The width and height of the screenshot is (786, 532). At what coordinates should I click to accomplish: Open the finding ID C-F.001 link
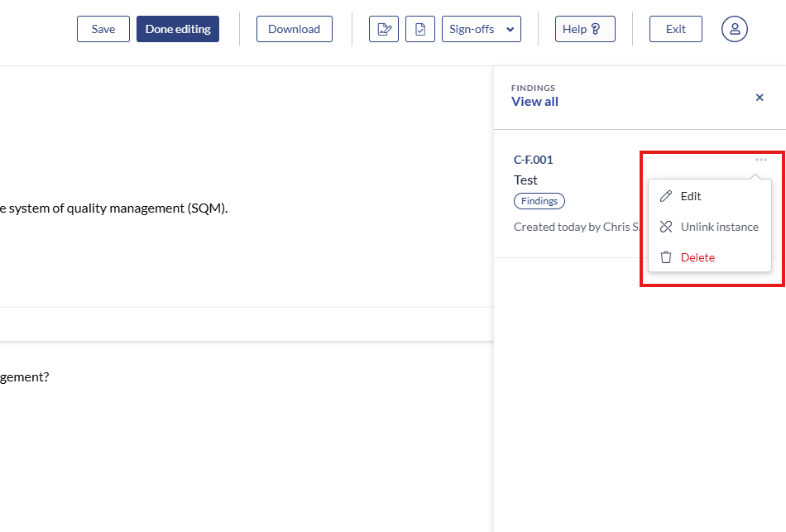pyautogui.click(x=533, y=160)
